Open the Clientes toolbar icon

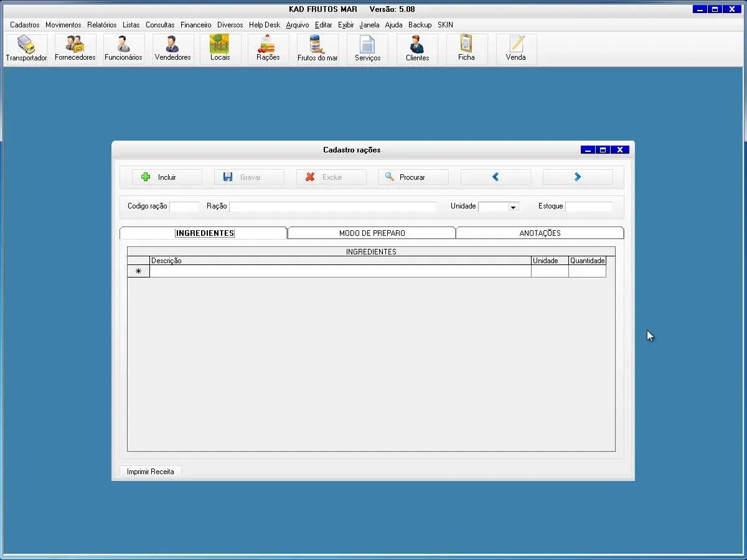[417, 49]
